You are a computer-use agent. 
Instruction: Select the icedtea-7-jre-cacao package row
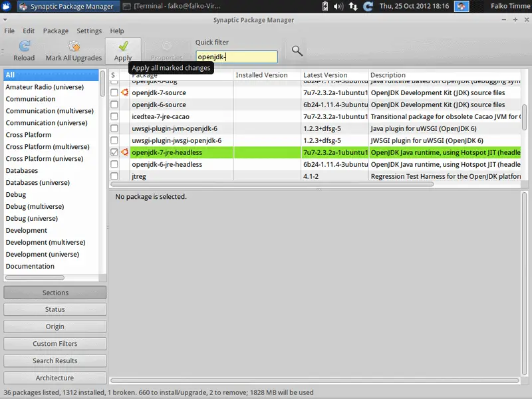[x=315, y=116]
